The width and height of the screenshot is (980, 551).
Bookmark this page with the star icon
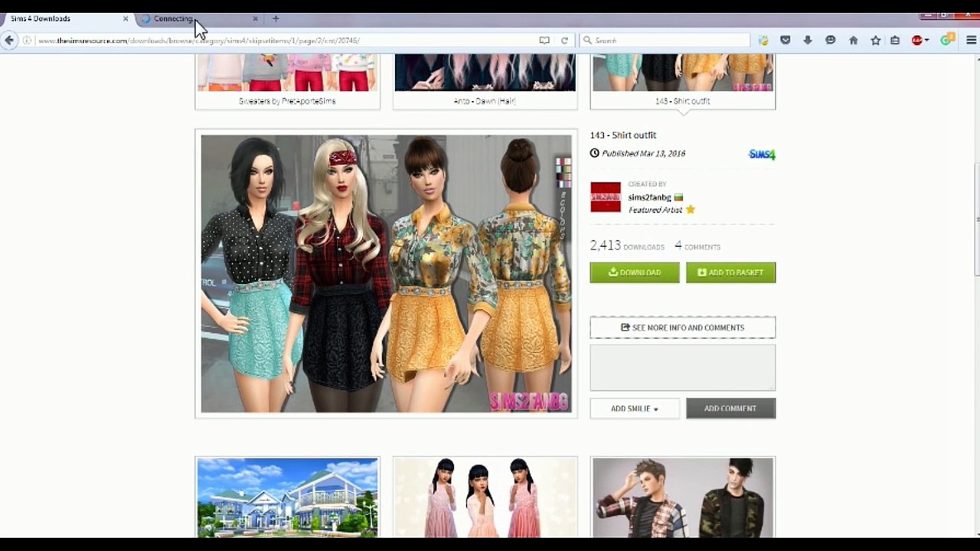(x=876, y=41)
